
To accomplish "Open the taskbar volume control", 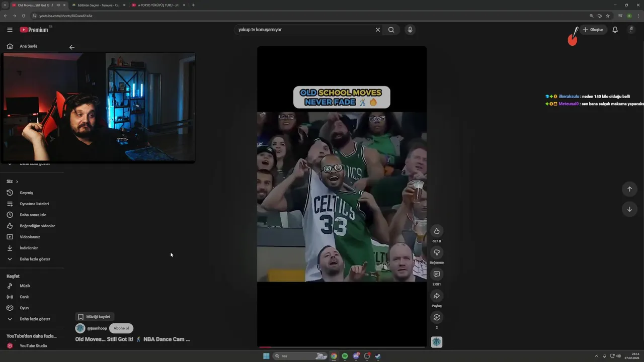I will (x=619, y=356).
